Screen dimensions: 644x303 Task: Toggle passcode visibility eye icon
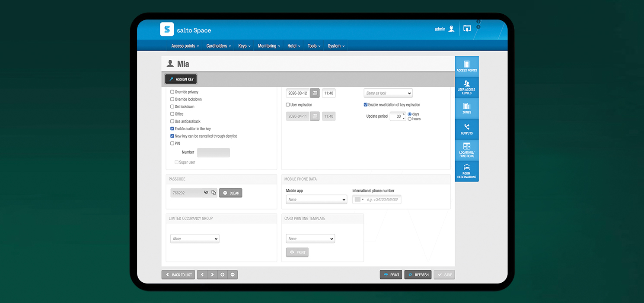pyautogui.click(x=206, y=193)
